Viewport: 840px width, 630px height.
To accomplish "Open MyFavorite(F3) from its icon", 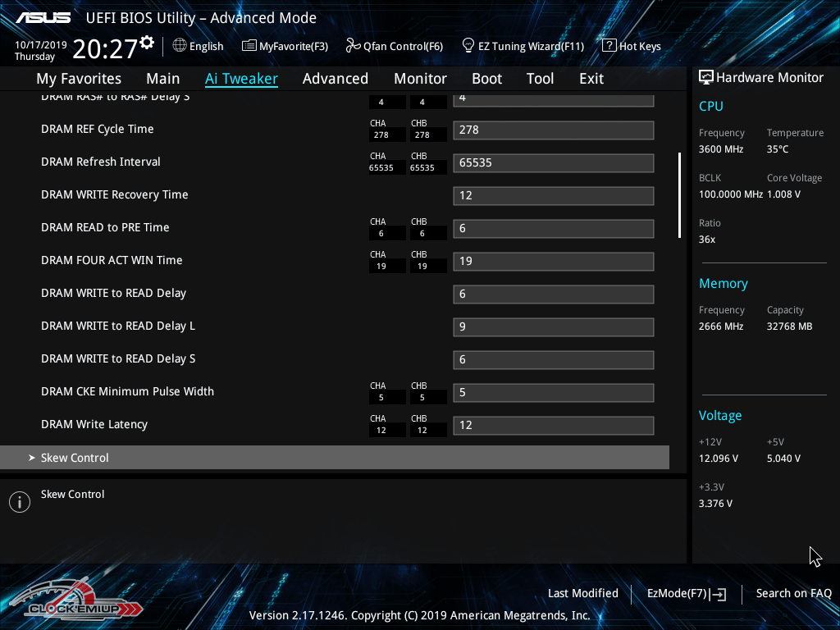I will point(249,46).
